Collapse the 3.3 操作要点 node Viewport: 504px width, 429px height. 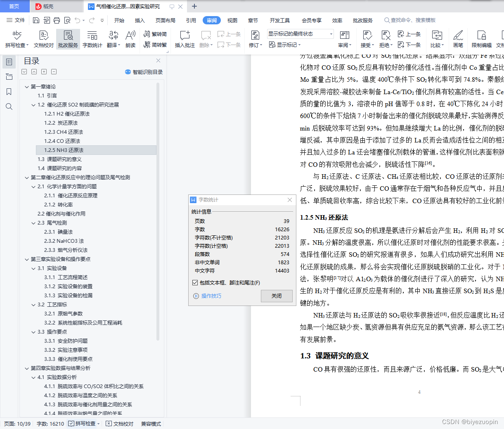[33, 332]
